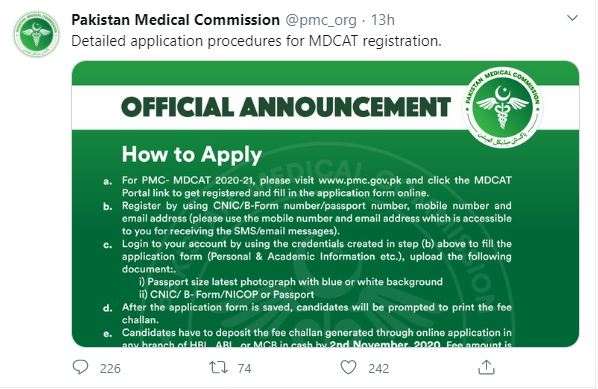
Task: Click step d about printing fee challan
Action: click(x=307, y=313)
